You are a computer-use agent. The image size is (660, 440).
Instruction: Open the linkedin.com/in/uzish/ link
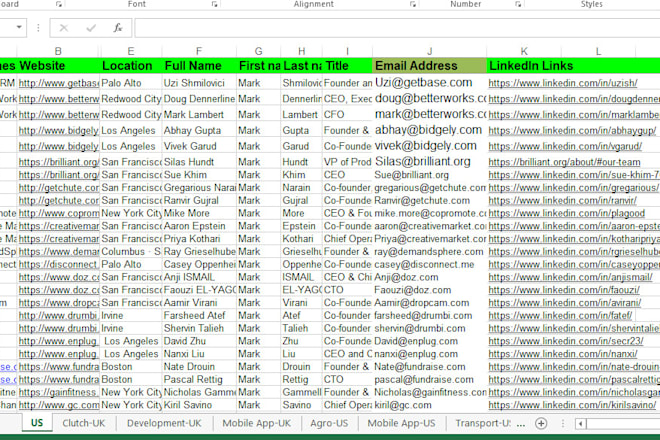pos(563,83)
